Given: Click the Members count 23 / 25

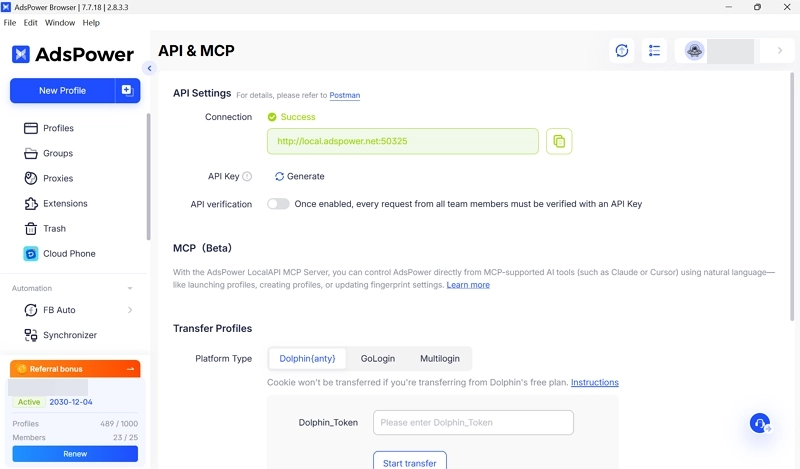Looking at the screenshot, I should pos(126,437).
